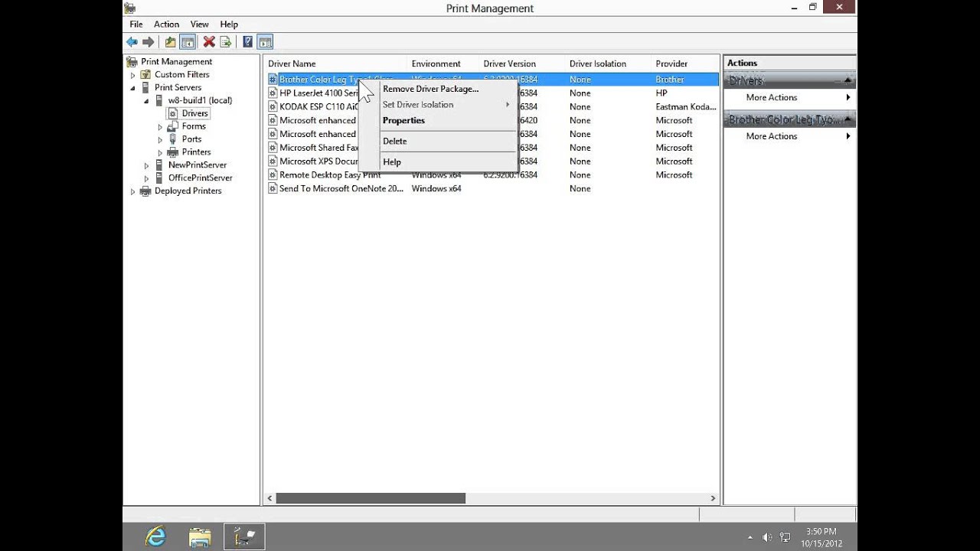This screenshot has width=980, height=551.
Task: Toggle Show/Hide Console Tree toolbar icon
Action: pyautogui.click(x=188, y=42)
